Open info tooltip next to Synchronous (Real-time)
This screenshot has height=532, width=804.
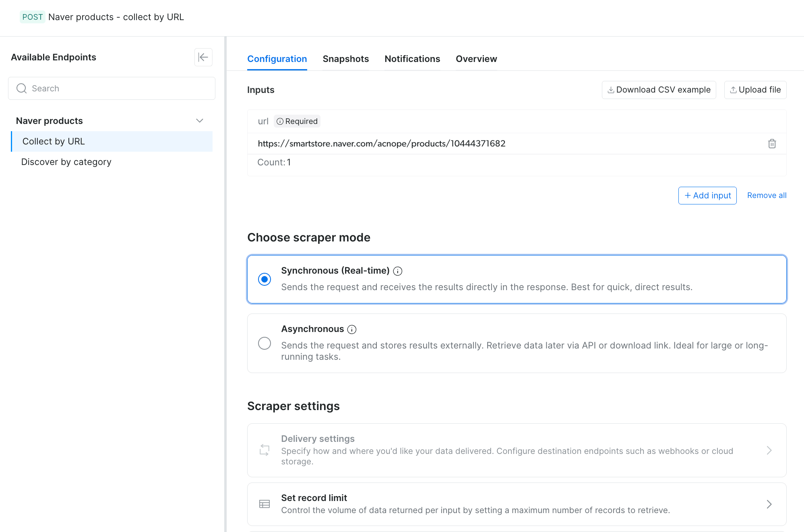pyautogui.click(x=398, y=271)
